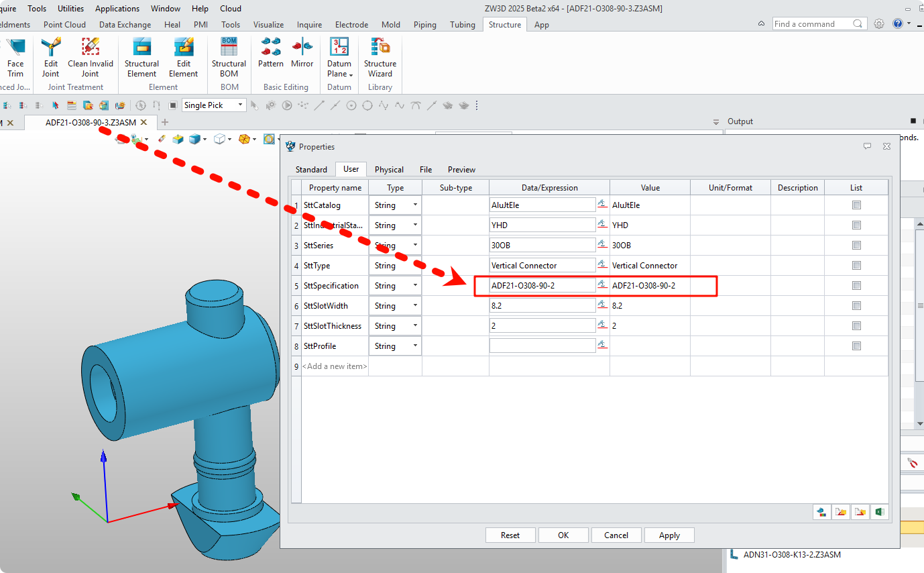Screen dimensions: 924x573
Task: Check List box for SttSpecification row
Action: click(x=856, y=286)
